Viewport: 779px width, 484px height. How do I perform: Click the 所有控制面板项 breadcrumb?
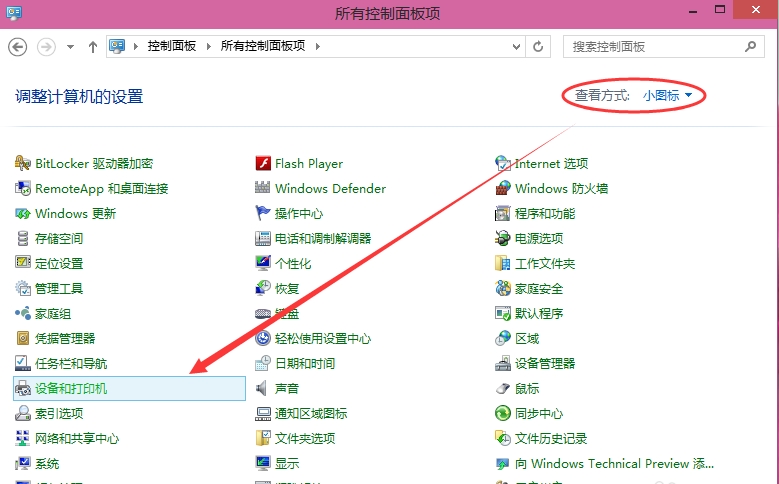click(263, 46)
